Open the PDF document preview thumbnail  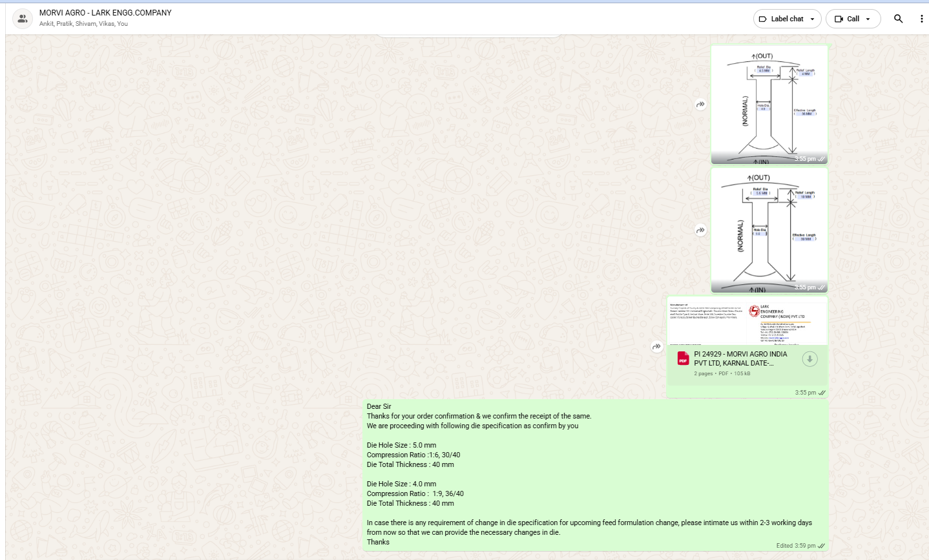747,322
